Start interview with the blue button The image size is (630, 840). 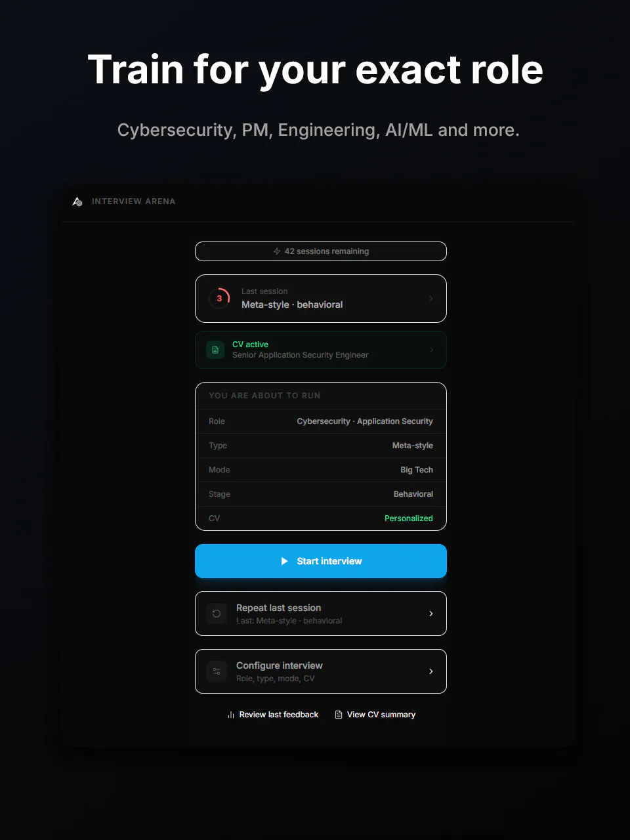tap(321, 561)
